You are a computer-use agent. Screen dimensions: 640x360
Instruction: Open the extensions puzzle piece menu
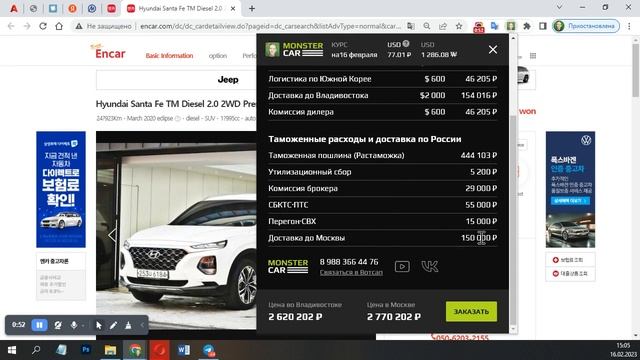(x=527, y=26)
